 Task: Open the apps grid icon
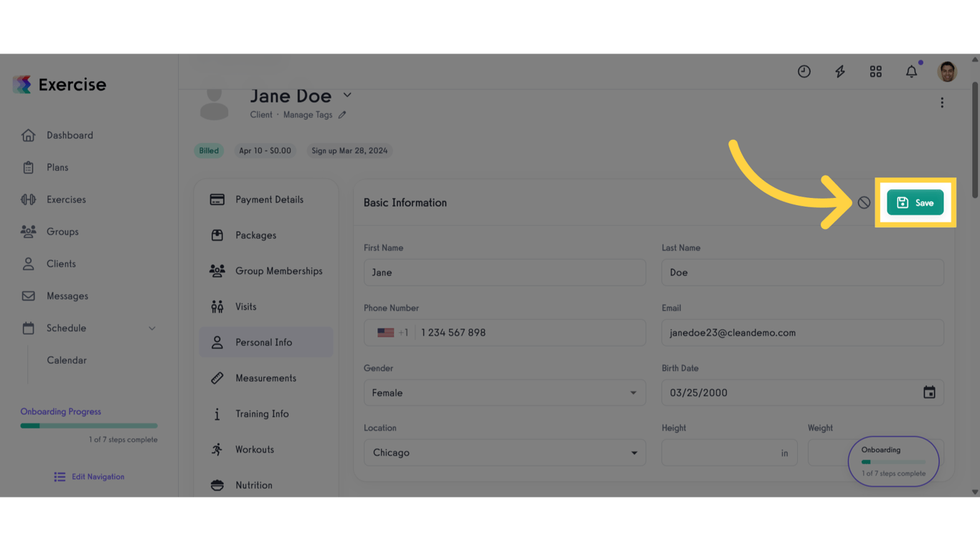[876, 72]
